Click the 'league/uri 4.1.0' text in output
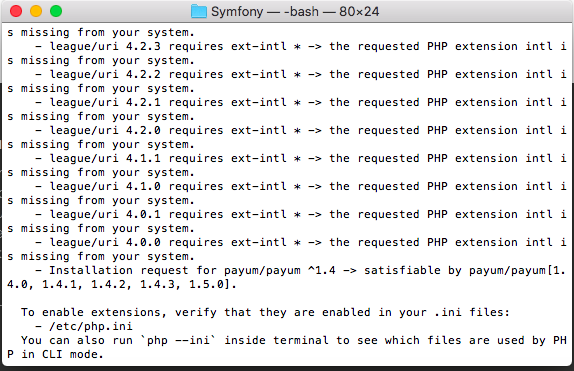 [105, 186]
